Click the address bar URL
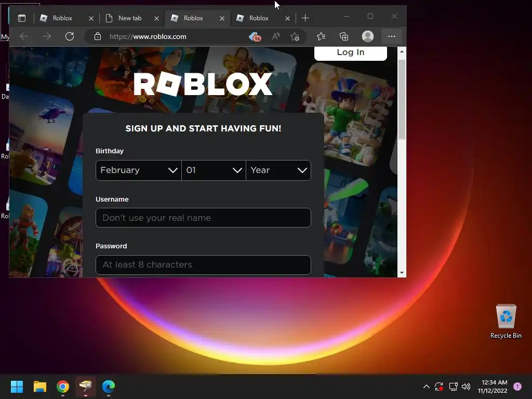Screen dimensions: 532x399 coord(148,37)
